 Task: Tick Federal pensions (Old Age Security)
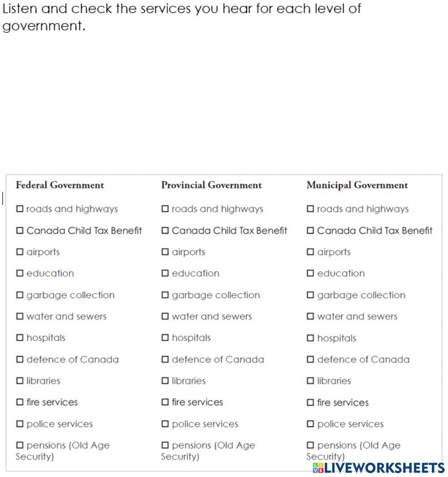pyautogui.click(x=20, y=446)
